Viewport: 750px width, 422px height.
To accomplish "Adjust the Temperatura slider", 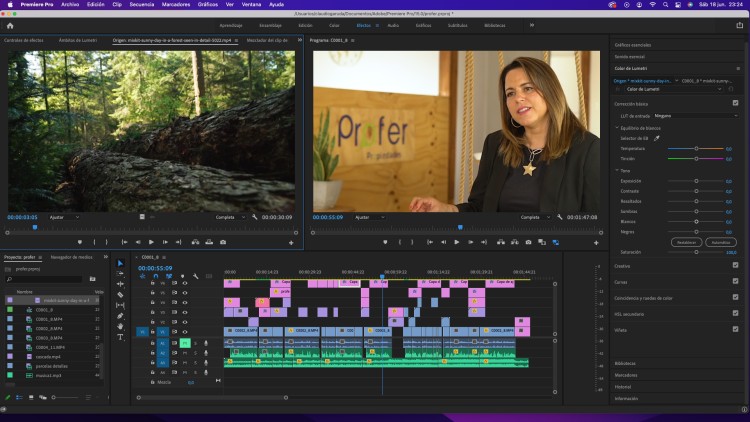I will coord(696,149).
